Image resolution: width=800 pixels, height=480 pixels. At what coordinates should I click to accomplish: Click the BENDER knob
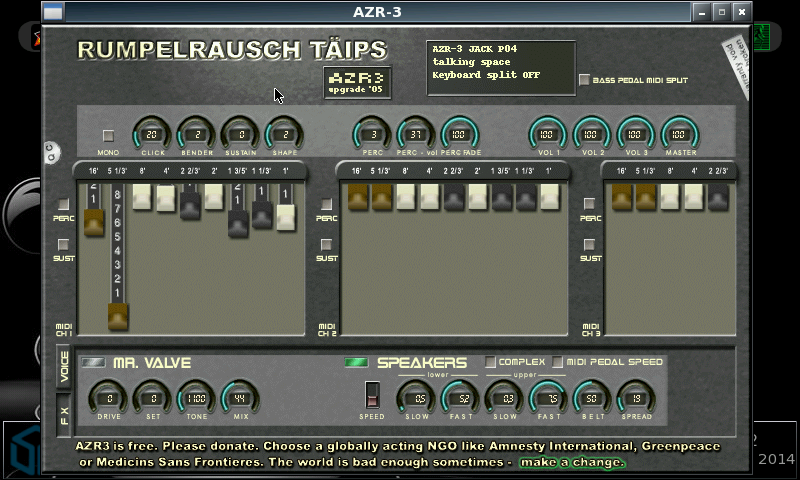(197, 135)
